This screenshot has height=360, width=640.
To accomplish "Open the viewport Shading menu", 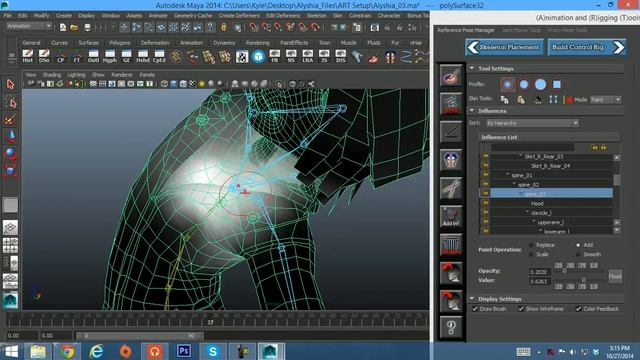I will point(52,75).
